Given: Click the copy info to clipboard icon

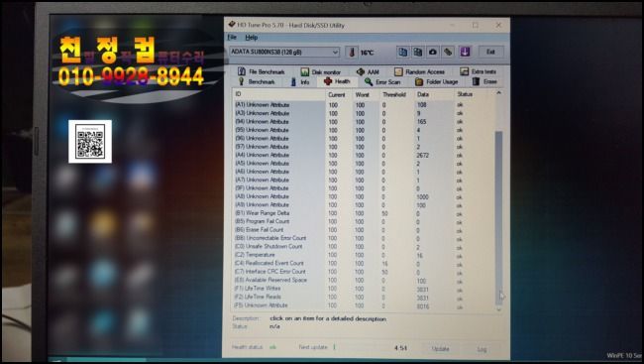Looking at the screenshot, I should pyautogui.click(x=402, y=52).
